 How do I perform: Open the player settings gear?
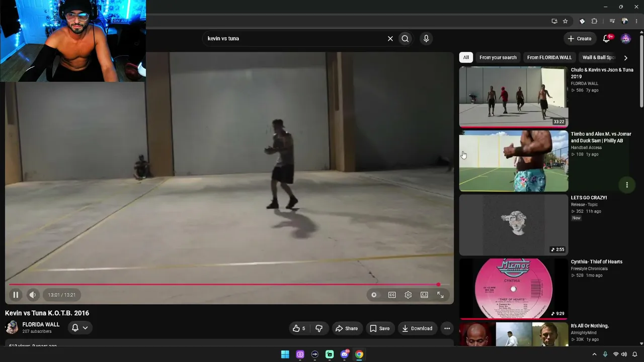click(408, 295)
